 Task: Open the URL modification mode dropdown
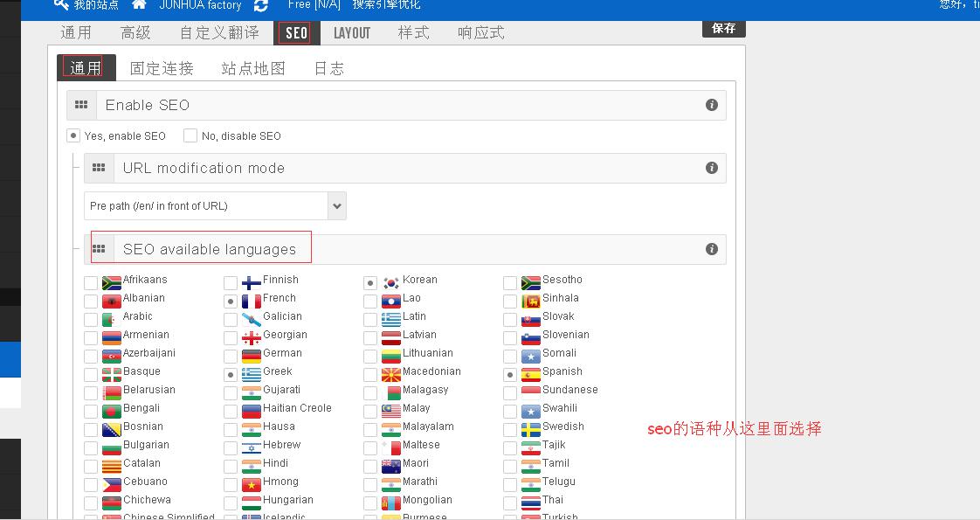337,206
